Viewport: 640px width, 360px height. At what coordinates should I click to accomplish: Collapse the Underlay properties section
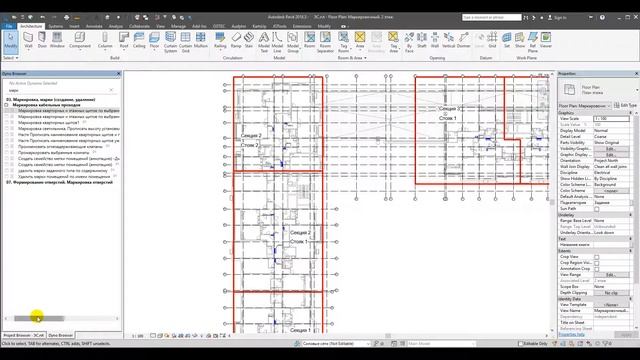[x=630, y=215]
